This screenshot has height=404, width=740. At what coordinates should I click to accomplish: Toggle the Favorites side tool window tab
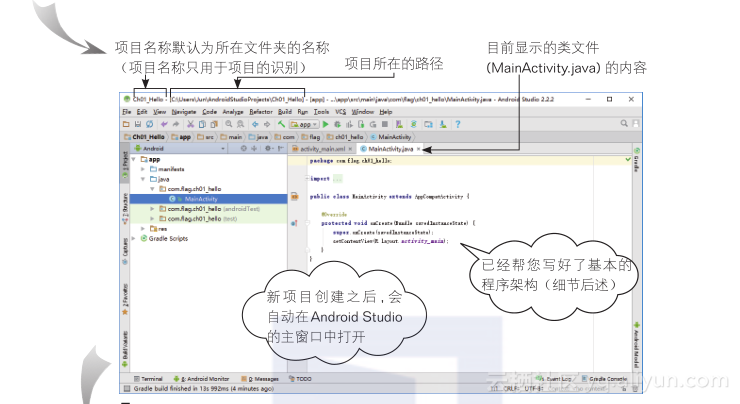click(125, 300)
